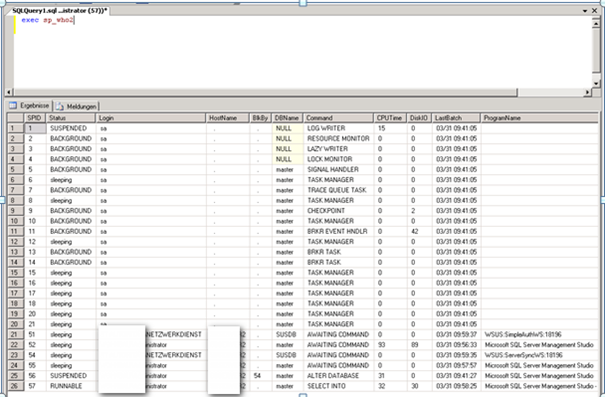Click the horizontal scrollbar thumb in editor
The height and width of the screenshot is (397, 605).
coord(265,93)
